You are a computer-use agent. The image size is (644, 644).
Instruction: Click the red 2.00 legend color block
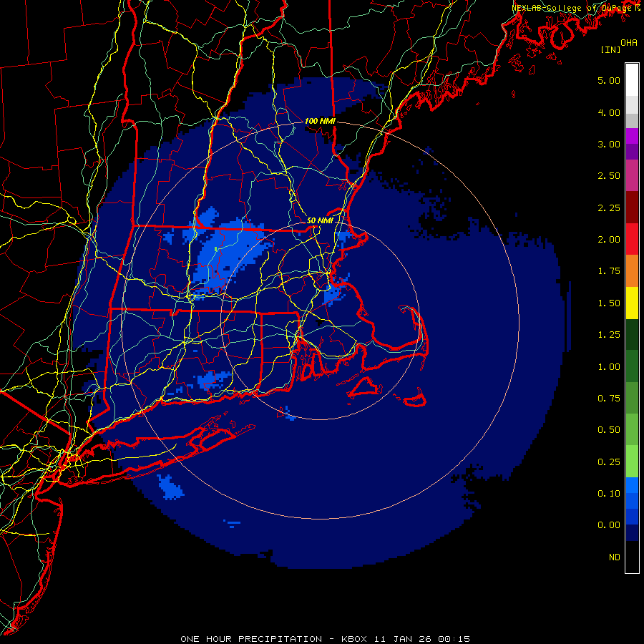[x=632, y=239]
